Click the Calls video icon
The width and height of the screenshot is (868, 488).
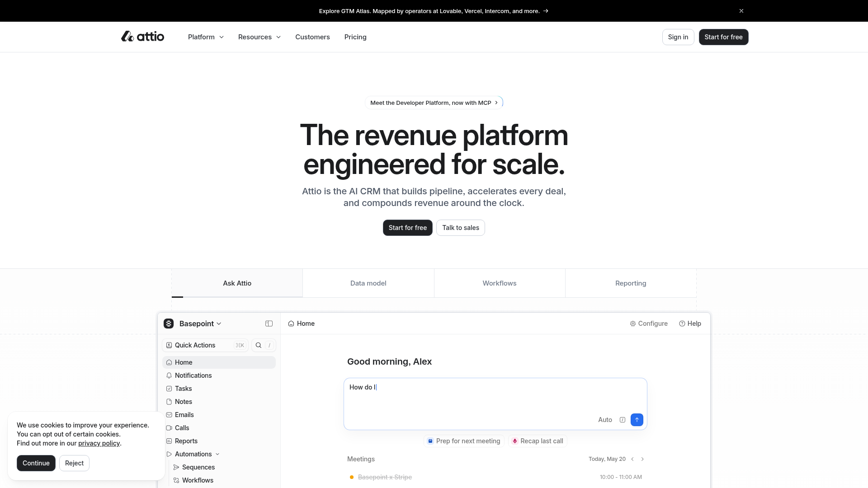(x=169, y=428)
